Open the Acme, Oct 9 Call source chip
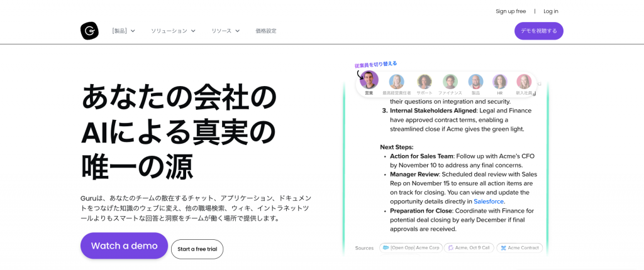The image size is (644, 270). 469,248
